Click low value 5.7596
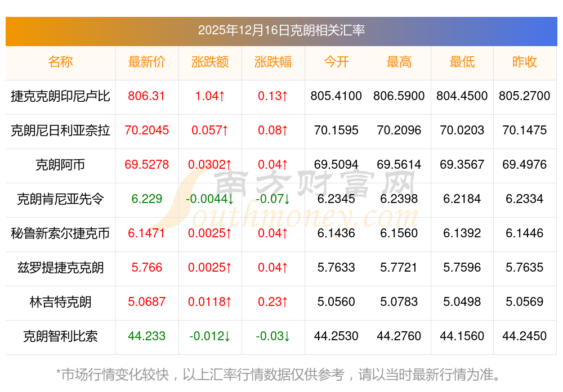The width and height of the screenshot is (563, 392). (462, 268)
